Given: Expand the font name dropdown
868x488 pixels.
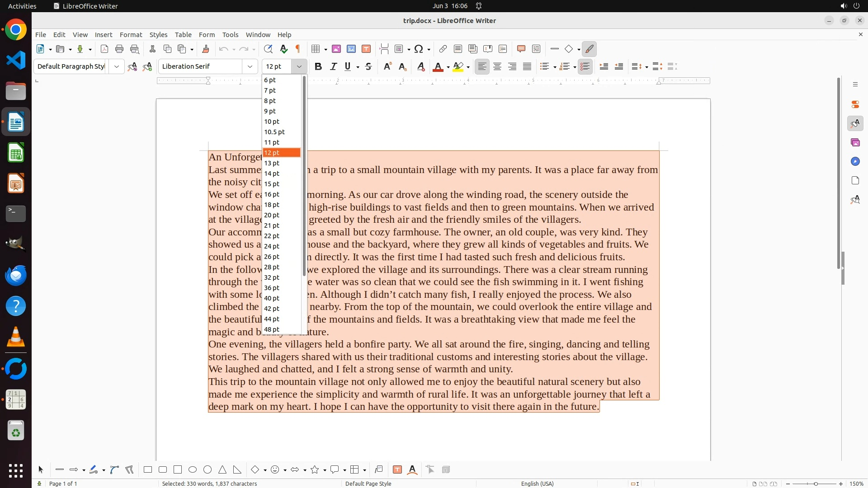Looking at the screenshot, I should pos(250,66).
